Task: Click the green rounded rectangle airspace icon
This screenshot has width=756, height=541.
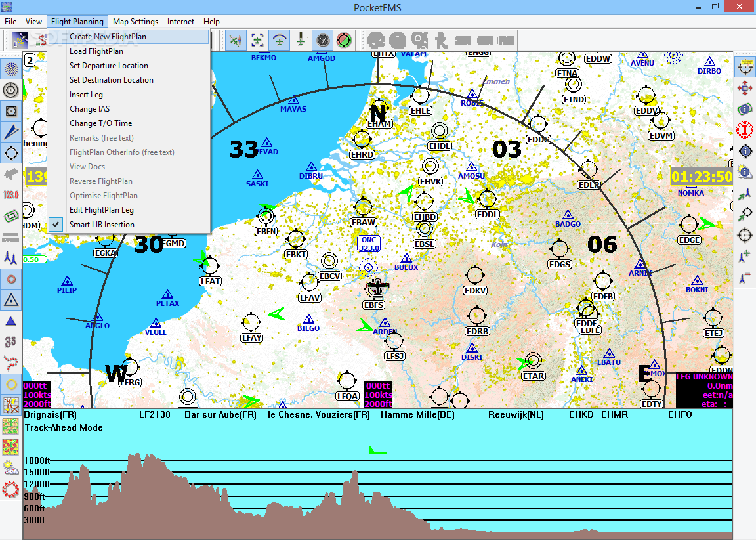Action: tap(11, 215)
